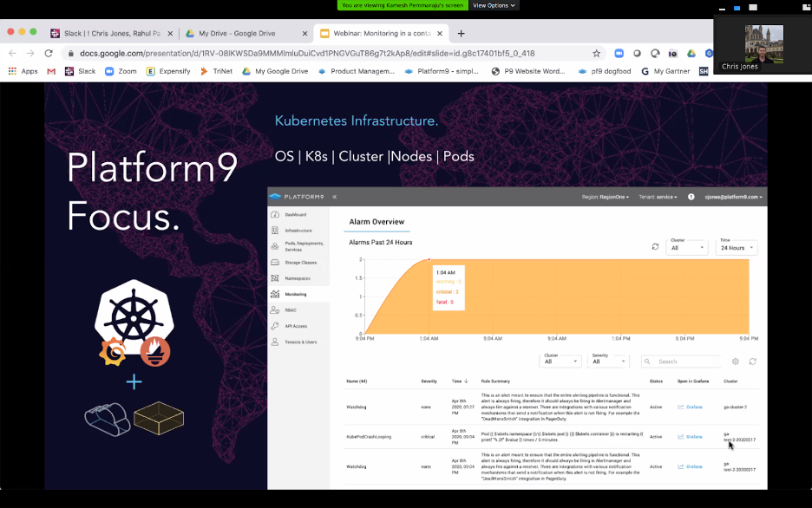
Task: Bookmark this page with the star
Action: click(596, 53)
